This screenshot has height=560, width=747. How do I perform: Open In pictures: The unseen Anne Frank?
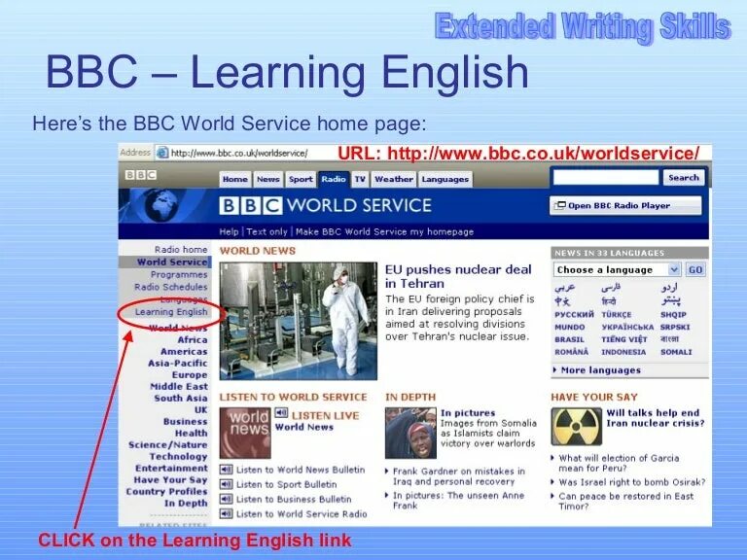(x=458, y=501)
